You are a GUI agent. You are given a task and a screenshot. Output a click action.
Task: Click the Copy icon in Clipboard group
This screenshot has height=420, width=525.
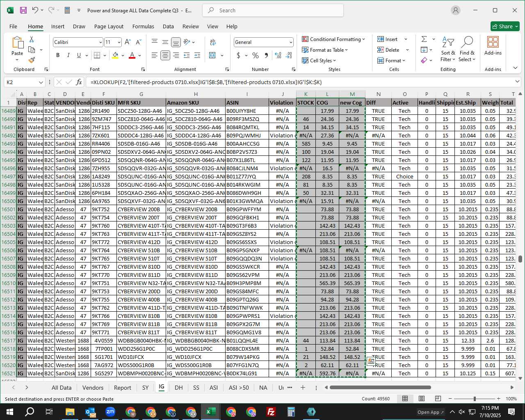[x=32, y=50]
